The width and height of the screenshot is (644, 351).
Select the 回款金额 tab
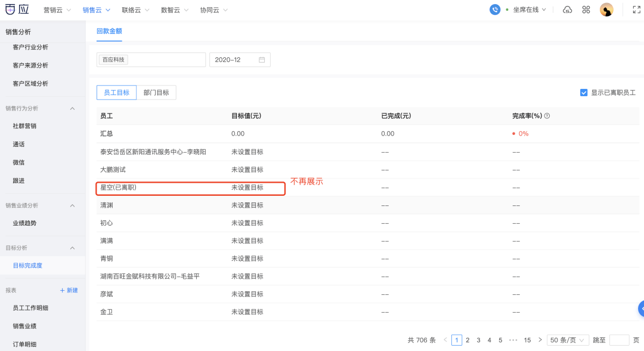point(109,31)
